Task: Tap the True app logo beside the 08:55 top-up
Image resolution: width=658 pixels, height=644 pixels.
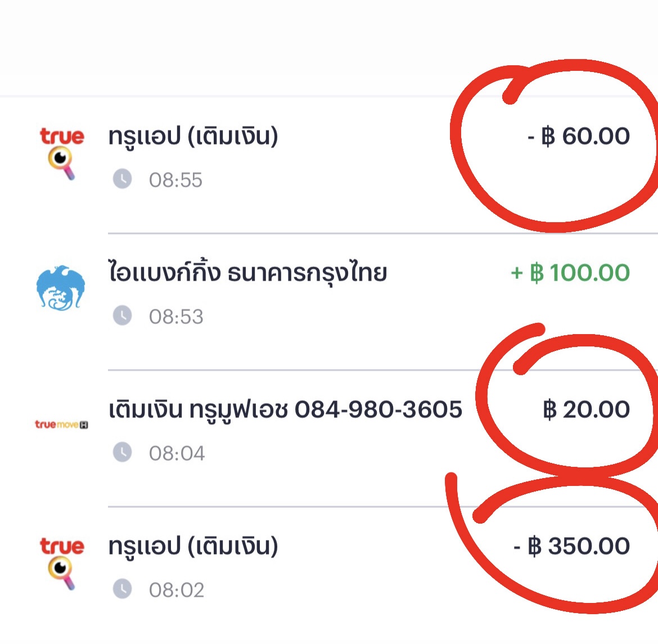Action: (x=62, y=154)
